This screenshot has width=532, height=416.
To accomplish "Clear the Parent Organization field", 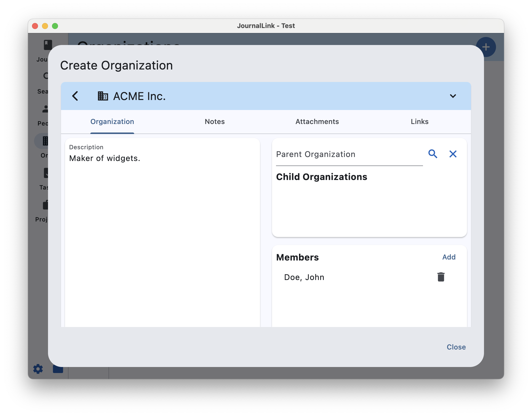I will pos(453,154).
